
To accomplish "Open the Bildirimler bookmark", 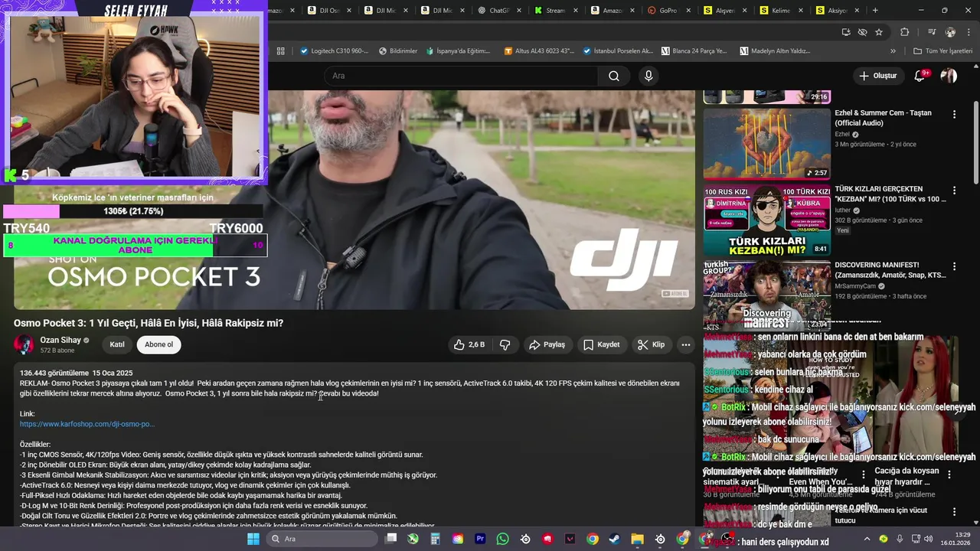I will click(x=398, y=51).
